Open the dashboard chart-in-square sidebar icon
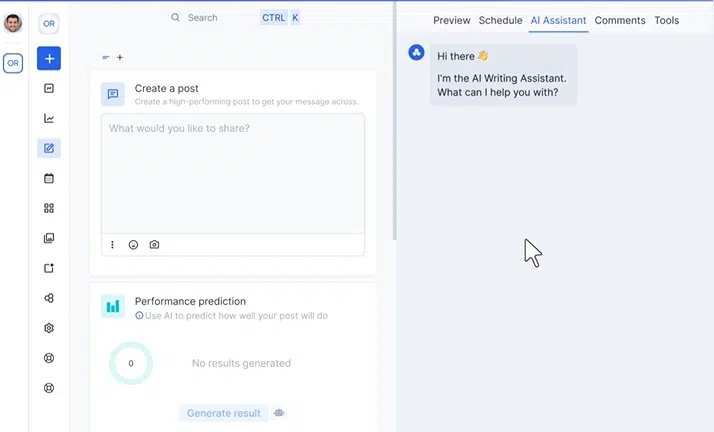Viewport: 714px width, 432px height. coord(49,88)
